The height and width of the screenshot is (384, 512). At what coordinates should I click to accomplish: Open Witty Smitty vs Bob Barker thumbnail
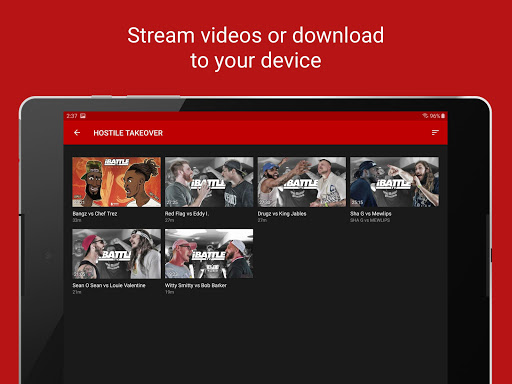(209, 254)
